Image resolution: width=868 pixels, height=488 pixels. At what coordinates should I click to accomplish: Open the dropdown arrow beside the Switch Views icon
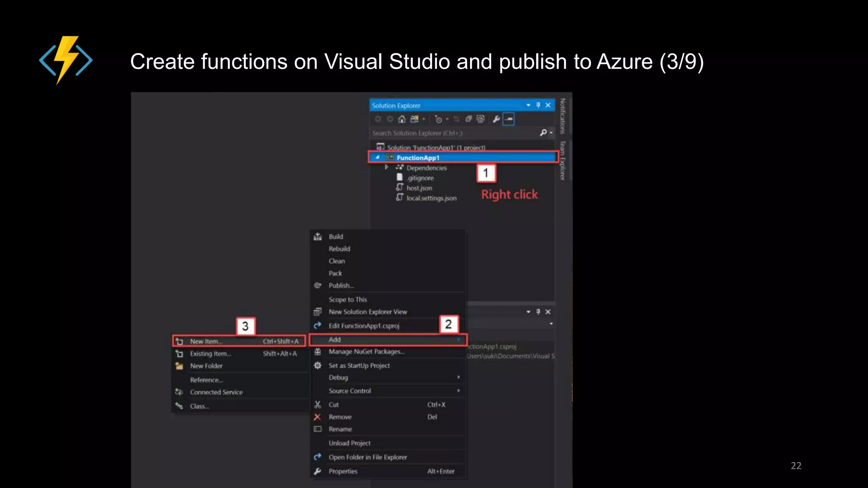(423, 119)
